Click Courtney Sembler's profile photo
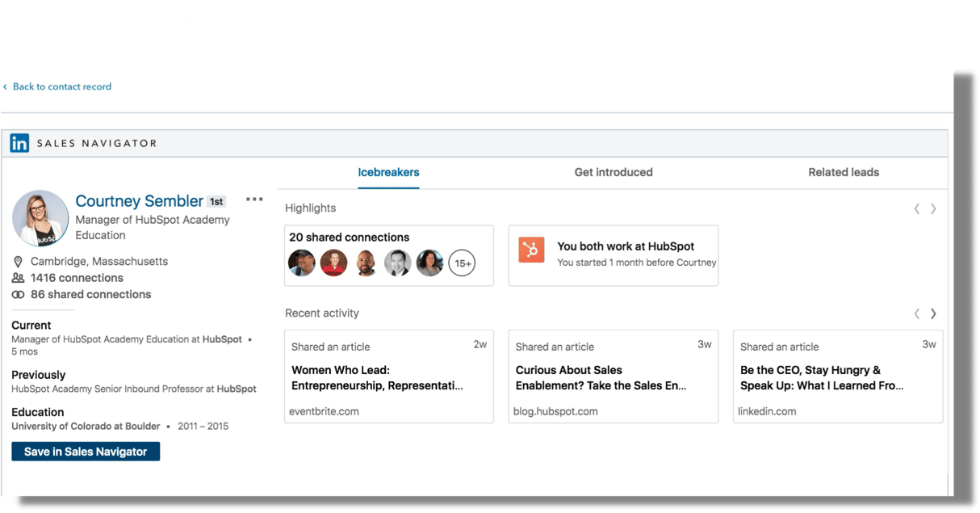 click(40, 217)
